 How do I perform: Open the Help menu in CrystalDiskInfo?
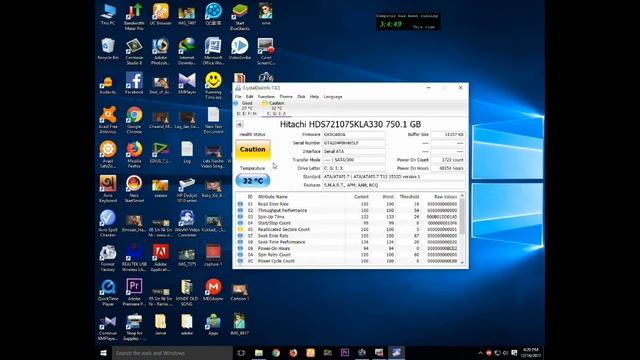tap(314, 97)
